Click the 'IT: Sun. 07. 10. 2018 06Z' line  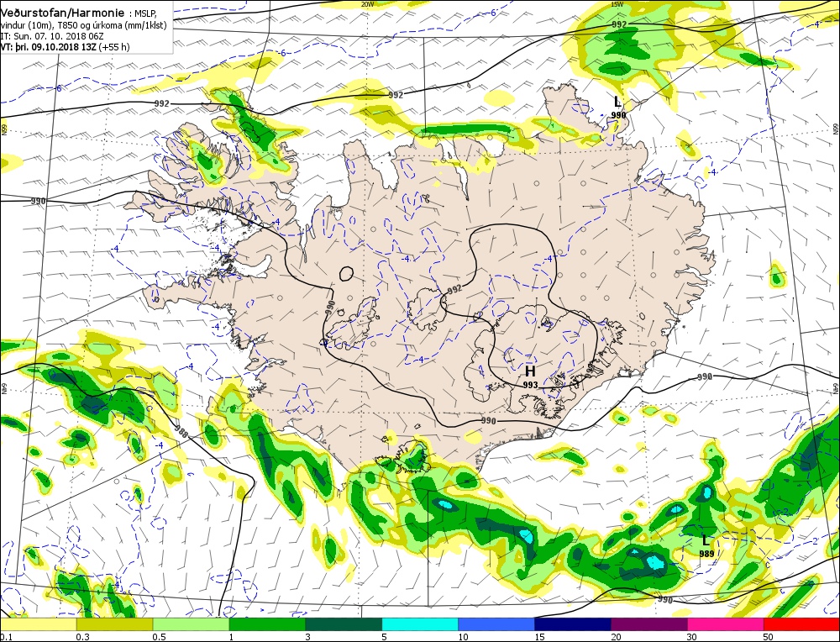pyautogui.click(x=52, y=36)
